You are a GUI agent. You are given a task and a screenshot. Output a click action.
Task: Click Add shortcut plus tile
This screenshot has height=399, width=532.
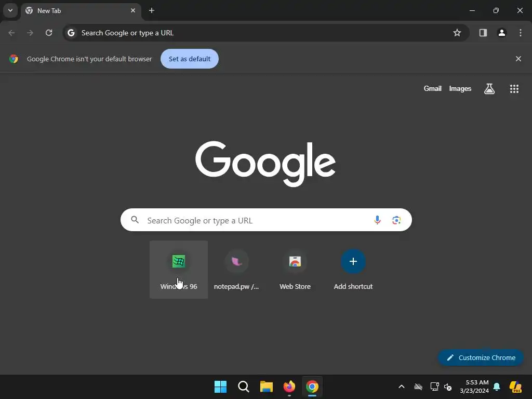[x=353, y=270]
